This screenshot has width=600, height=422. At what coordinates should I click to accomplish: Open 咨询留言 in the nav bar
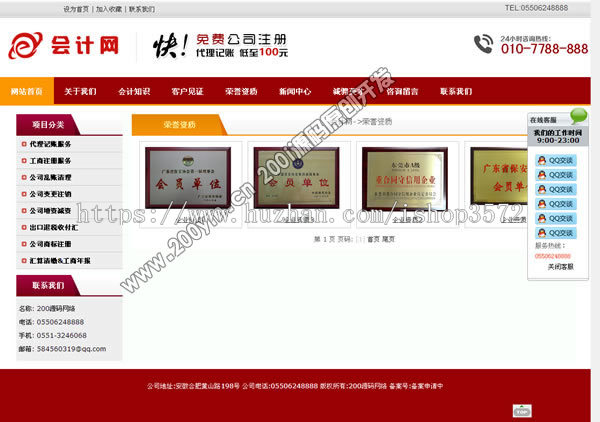[x=402, y=91]
